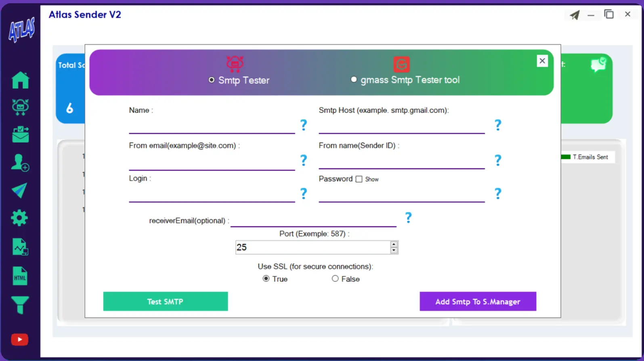Click the help icon next to Name field
644x361 pixels.
coord(304,125)
